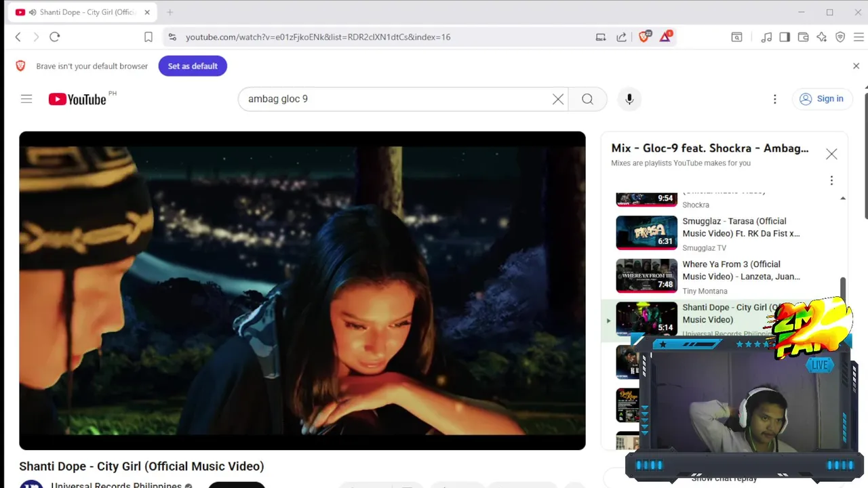868x488 pixels.
Task: Open the Universal Records Philippines channel
Action: 116,485
